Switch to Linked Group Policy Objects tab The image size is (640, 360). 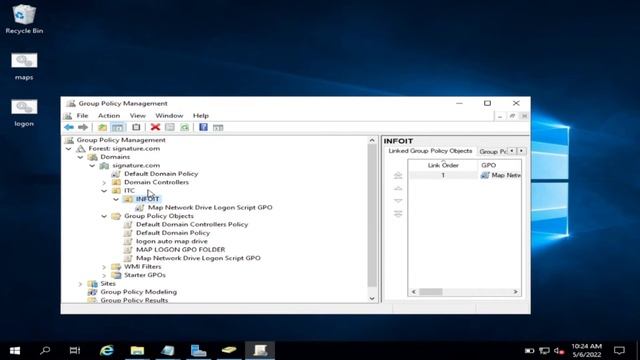[x=430, y=151]
